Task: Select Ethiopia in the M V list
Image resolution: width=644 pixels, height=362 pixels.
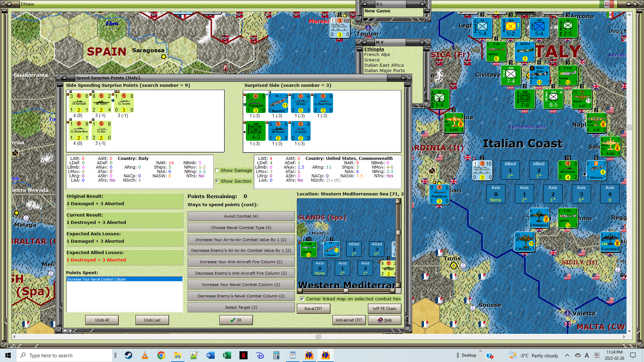Action: 374,49
